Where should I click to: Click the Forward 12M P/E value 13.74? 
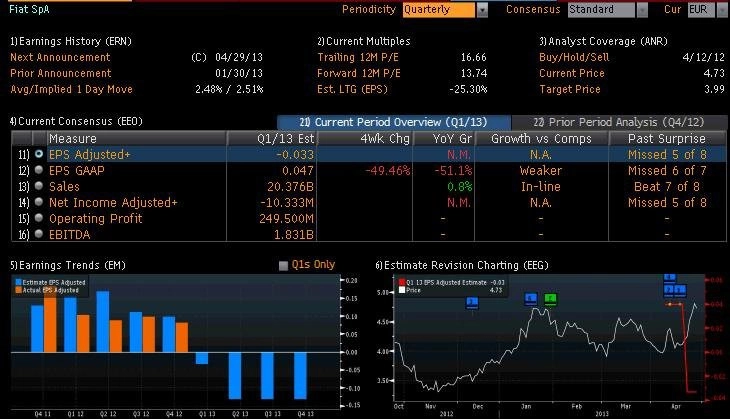tap(473, 73)
